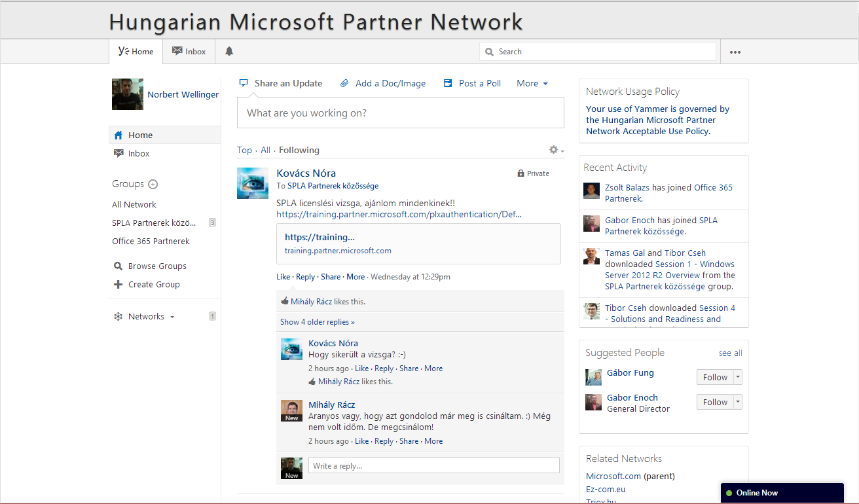
Task: Click the Browse Groups magnifier icon
Action: [119, 266]
